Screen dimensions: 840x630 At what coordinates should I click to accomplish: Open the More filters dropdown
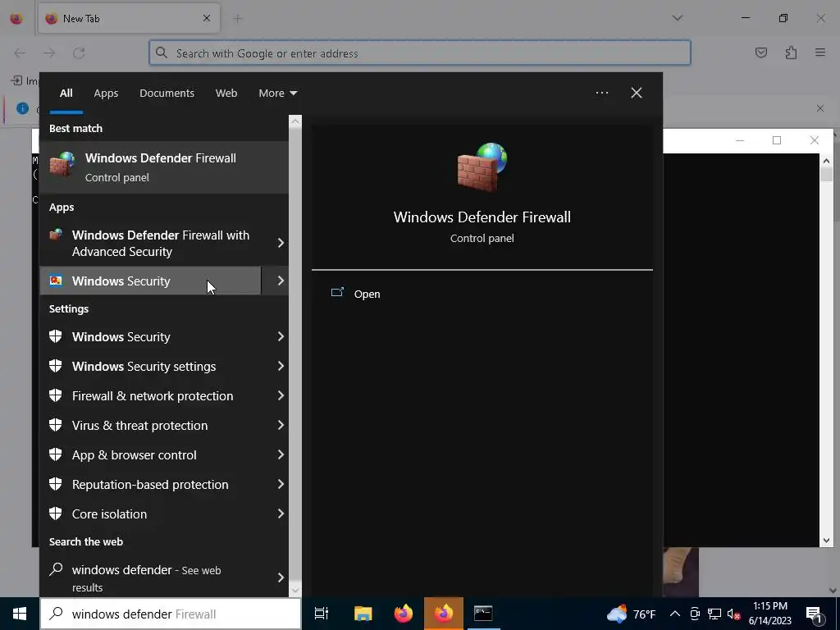(x=277, y=94)
